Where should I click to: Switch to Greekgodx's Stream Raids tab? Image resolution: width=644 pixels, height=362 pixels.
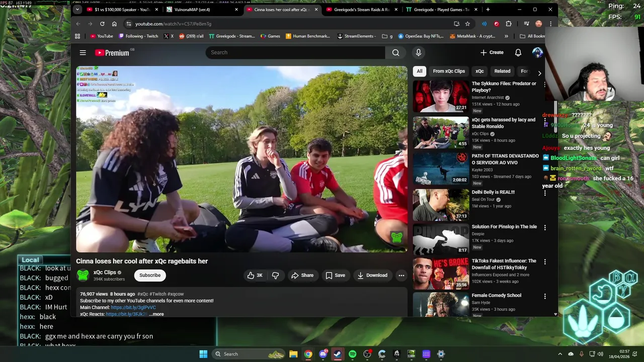pyautogui.click(x=361, y=10)
